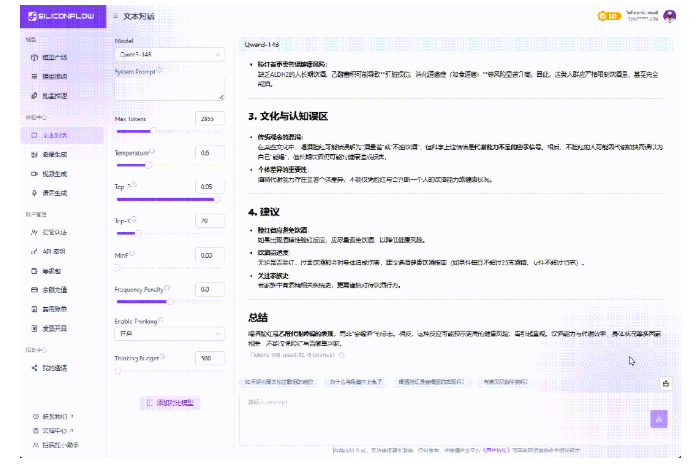Open the model plaza sidebar item
Viewport: 699px width, 467px height.
point(54,58)
